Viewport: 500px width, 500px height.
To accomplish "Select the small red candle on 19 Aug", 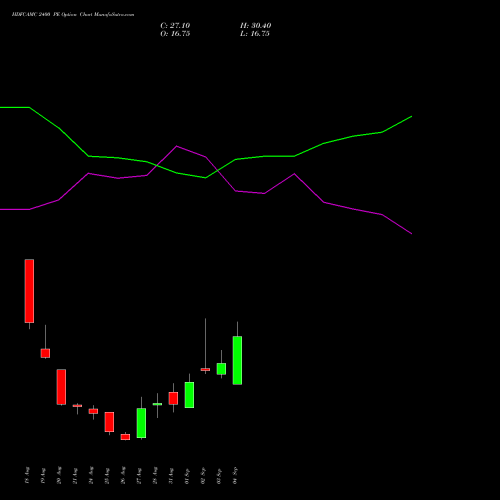I will [x=45, y=353].
